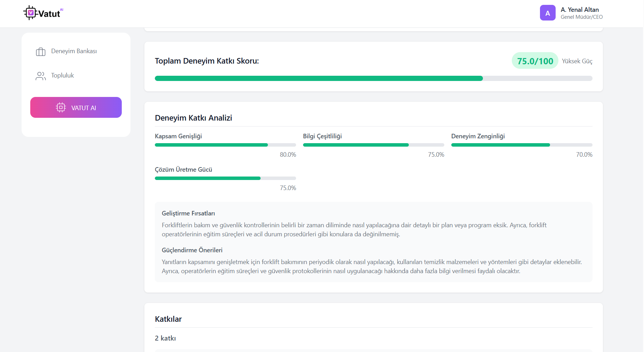This screenshot has height=352, width=644.
Task: Open the user avatar labeled A
Action: 548,13
